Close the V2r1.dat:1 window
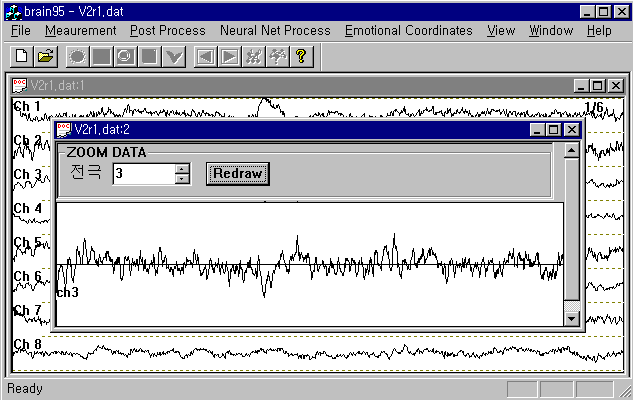Image resolution: width=633 pixels, height=400 pixels. [x=616, y=86]
